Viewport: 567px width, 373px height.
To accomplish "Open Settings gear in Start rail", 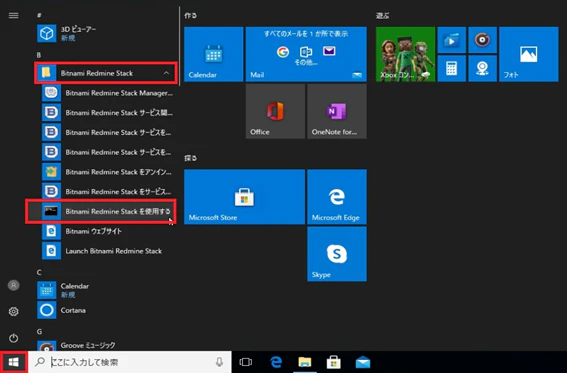I will (x=13, y=311).
